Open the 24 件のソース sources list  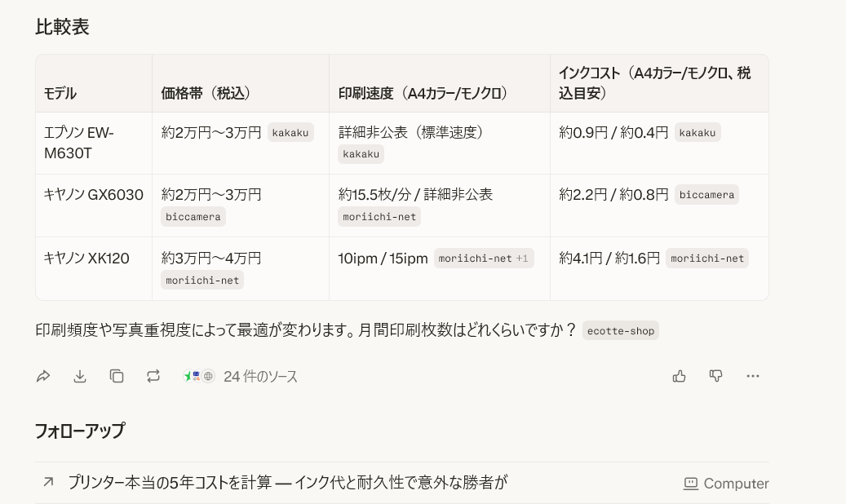260,377
